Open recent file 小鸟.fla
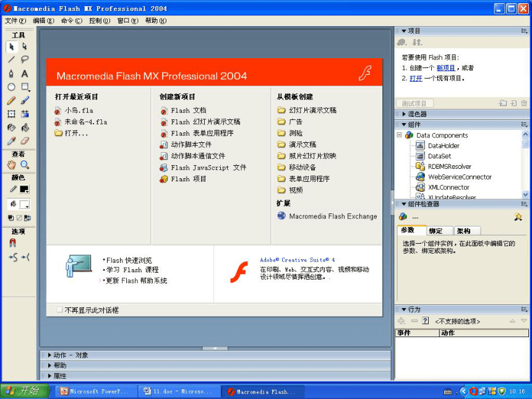 click(x=74, y=111)
